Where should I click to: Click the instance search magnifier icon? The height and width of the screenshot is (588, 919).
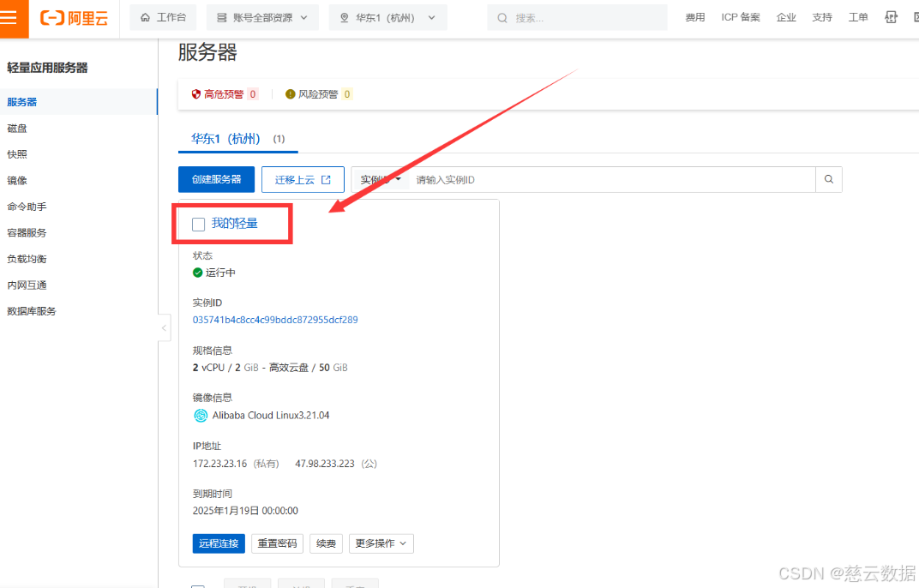pyautogui.click(x=829, y=179)
